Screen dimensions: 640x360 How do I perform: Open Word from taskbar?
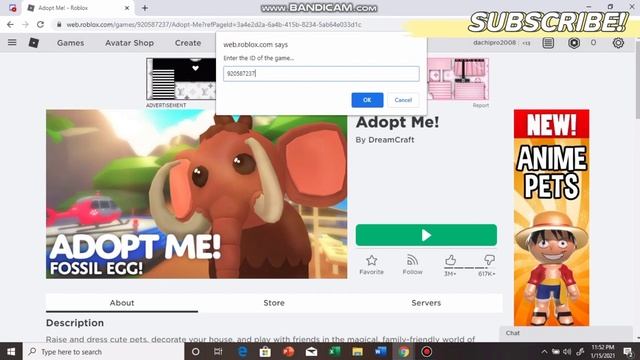pyautogui.click(x=380, y=351)
